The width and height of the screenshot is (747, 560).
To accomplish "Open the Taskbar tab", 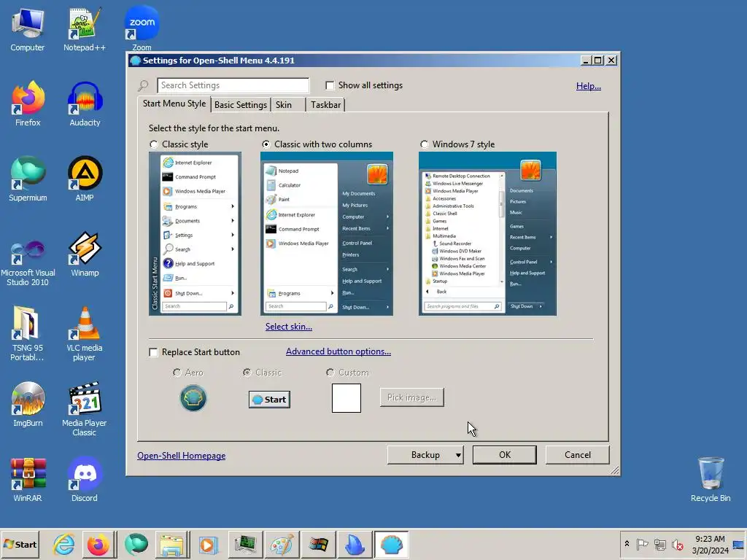I will point(325,105).
